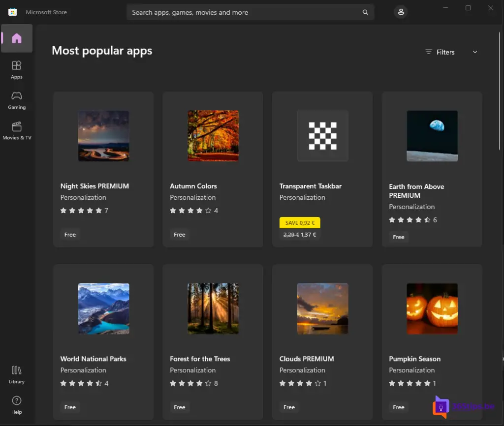504x426 pixels.
Task: Click the chevron next to Filters
Action: [x=475, y=52]
